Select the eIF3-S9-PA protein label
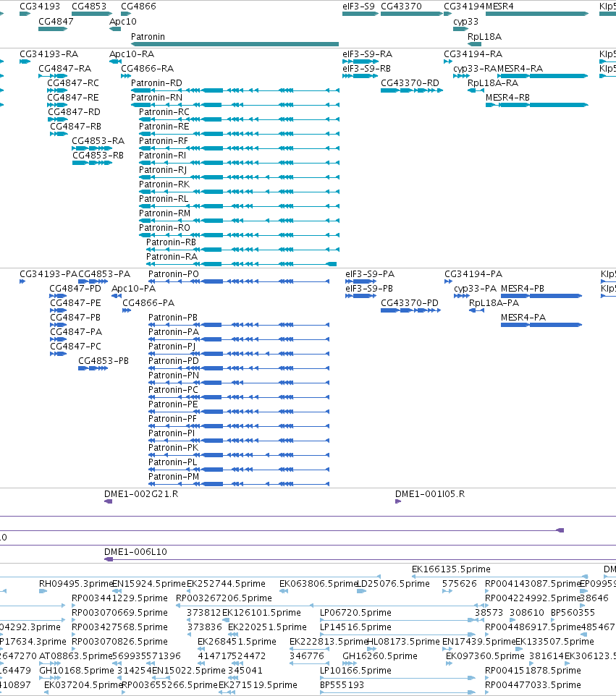 [x=370, y=274]
